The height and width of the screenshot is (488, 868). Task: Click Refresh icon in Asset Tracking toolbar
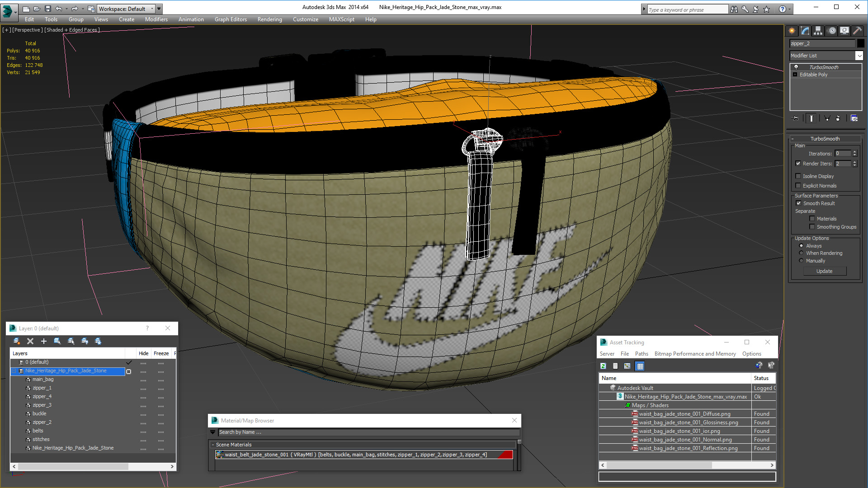(603, 366)
